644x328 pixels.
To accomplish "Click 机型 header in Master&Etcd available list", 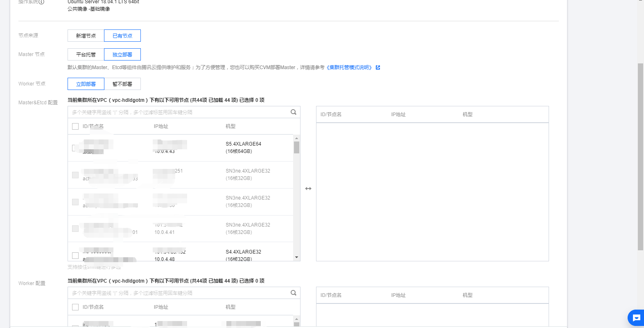I will tap(230, 126).
